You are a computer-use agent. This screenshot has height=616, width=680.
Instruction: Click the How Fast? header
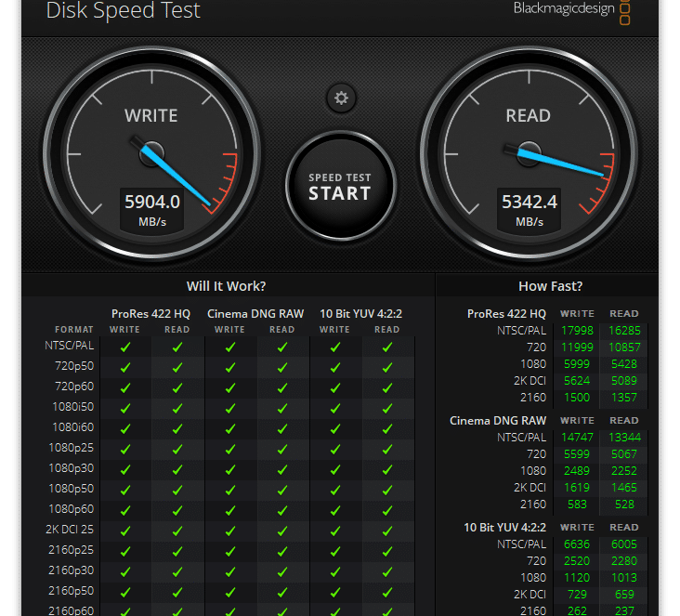(x=550, y=286)
